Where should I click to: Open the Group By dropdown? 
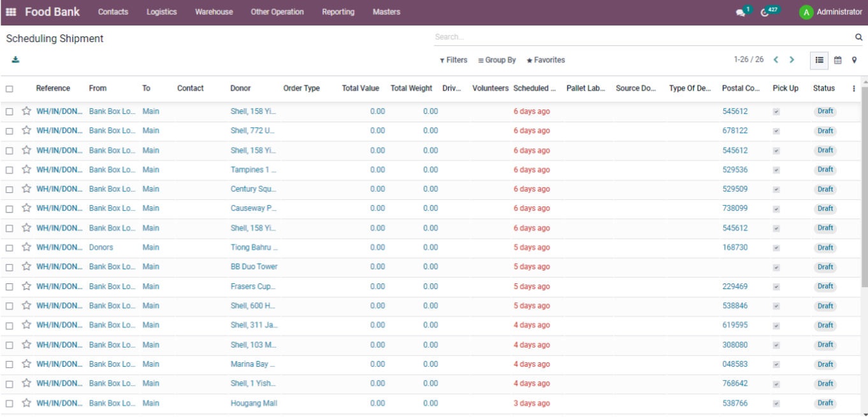pos(497,60)
